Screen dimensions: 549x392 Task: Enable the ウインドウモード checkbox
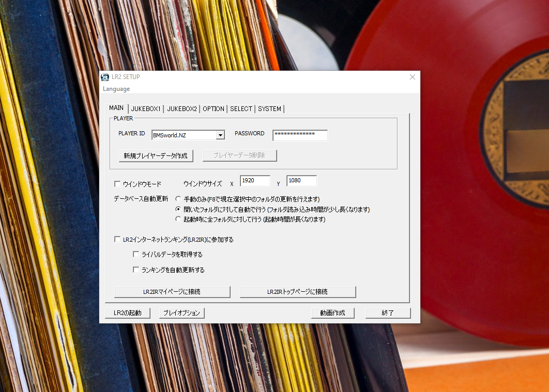pos(117,184)
